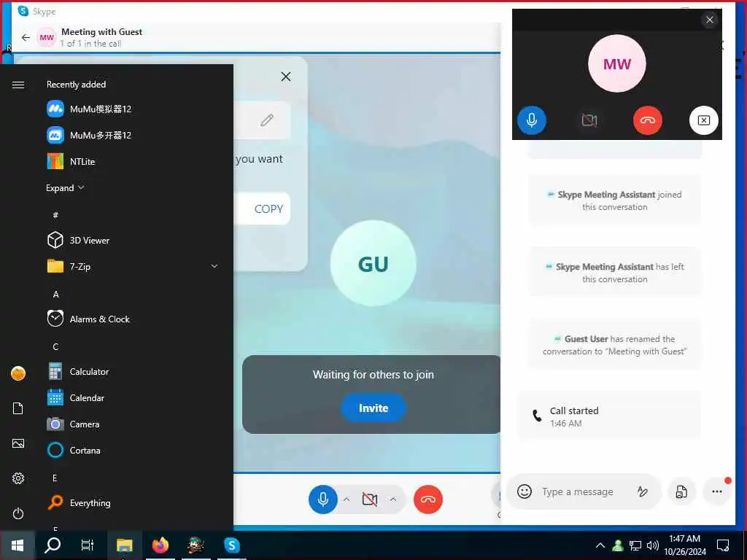Viewport: 747px width, 560px height.
Task: Click the COPY link button
Action: 268,209
